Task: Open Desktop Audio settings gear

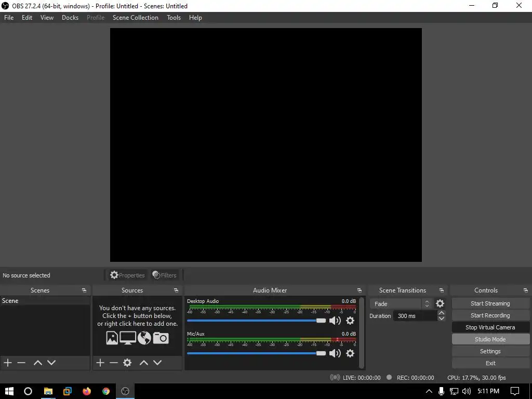Action: tap(350, 321)
